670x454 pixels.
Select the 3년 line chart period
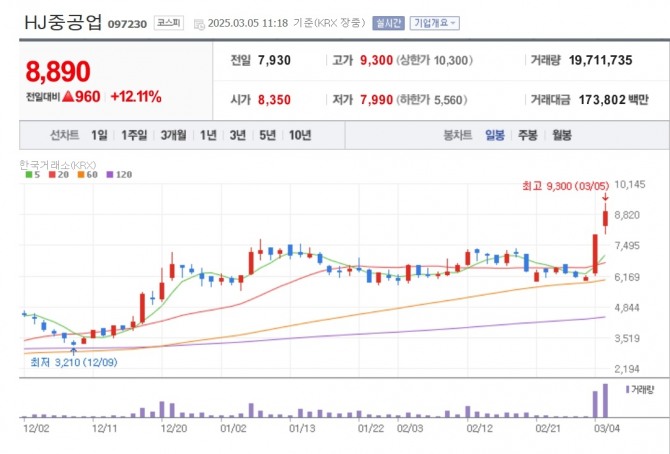coord(238,136)
